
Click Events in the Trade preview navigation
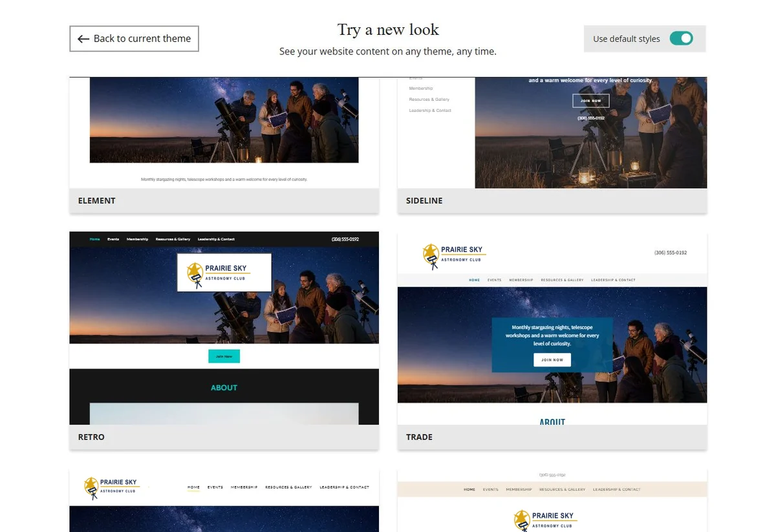click(495, 280)
